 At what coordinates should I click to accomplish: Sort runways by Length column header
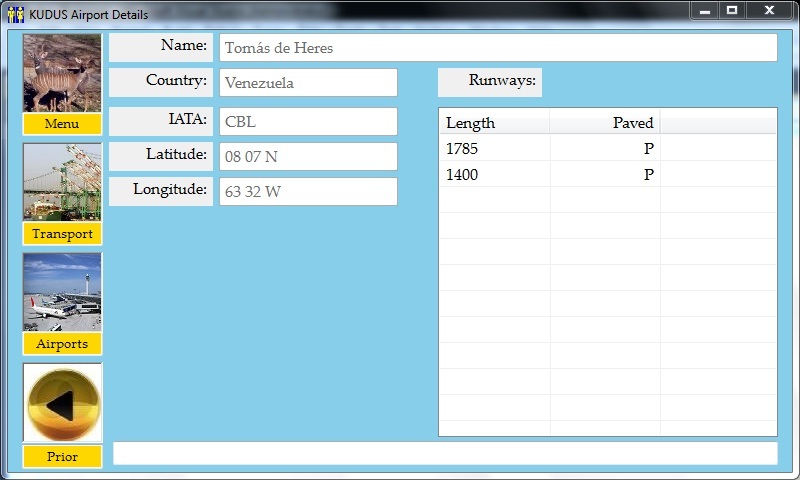(494, 123)
